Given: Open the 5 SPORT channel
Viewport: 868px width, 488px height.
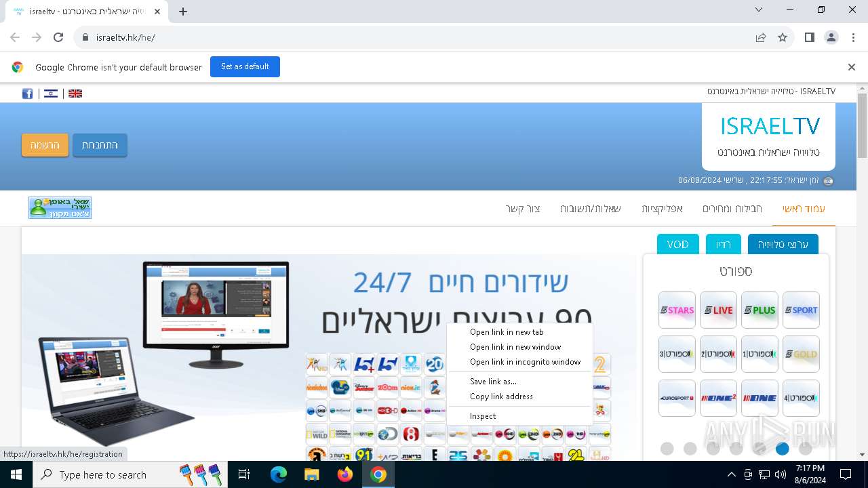Looking at the screenshot, I should (801, 310).
